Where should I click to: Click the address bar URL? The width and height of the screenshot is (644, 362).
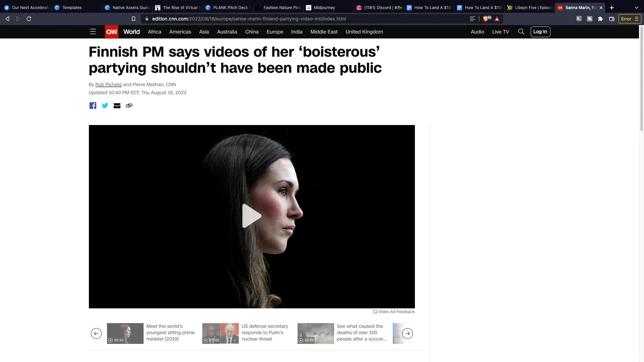click(249, 19)
